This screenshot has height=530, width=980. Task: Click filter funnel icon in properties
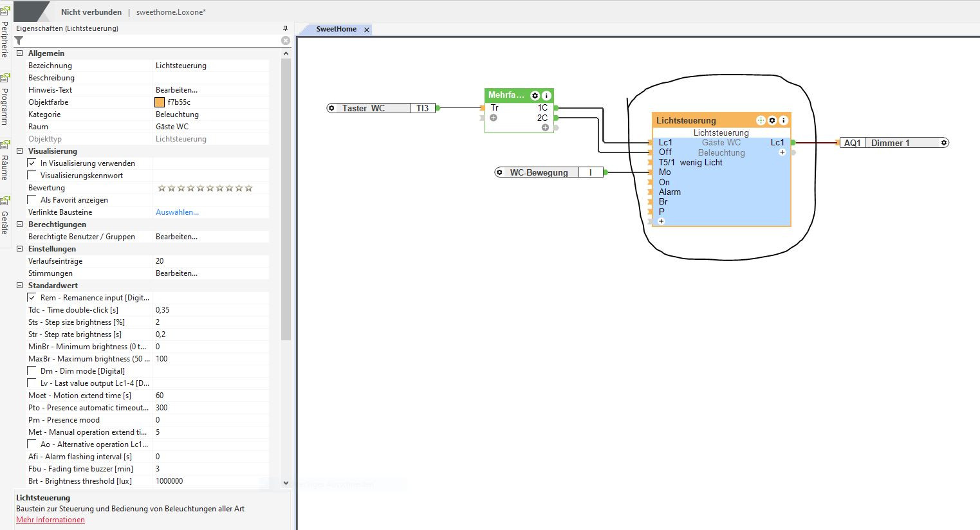pyautogui.click(x=19, y=41)
